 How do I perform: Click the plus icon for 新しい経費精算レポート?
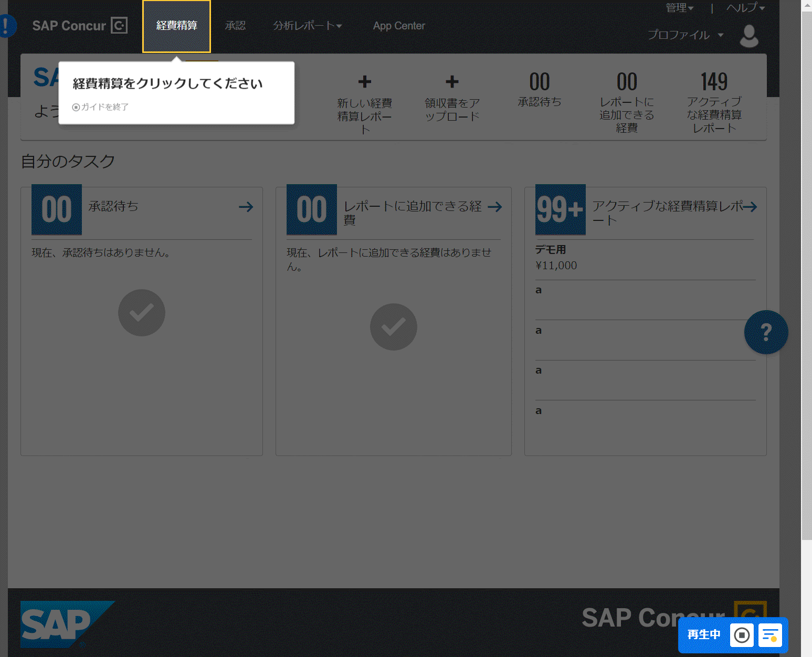364,82
